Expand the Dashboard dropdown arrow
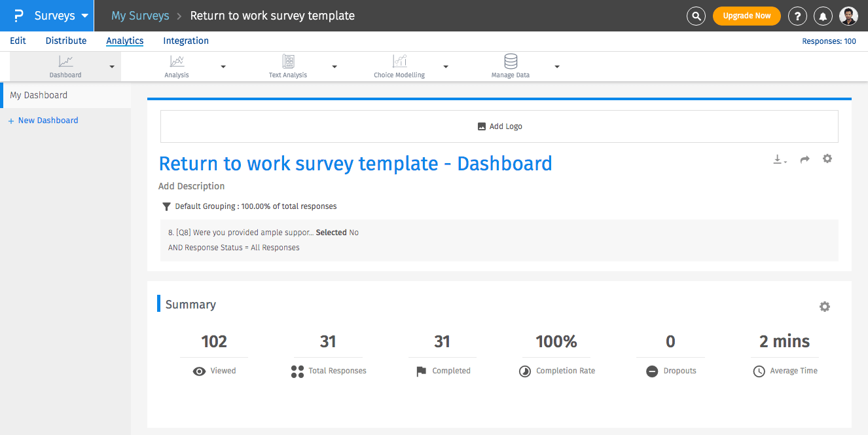 coord(112,67)
